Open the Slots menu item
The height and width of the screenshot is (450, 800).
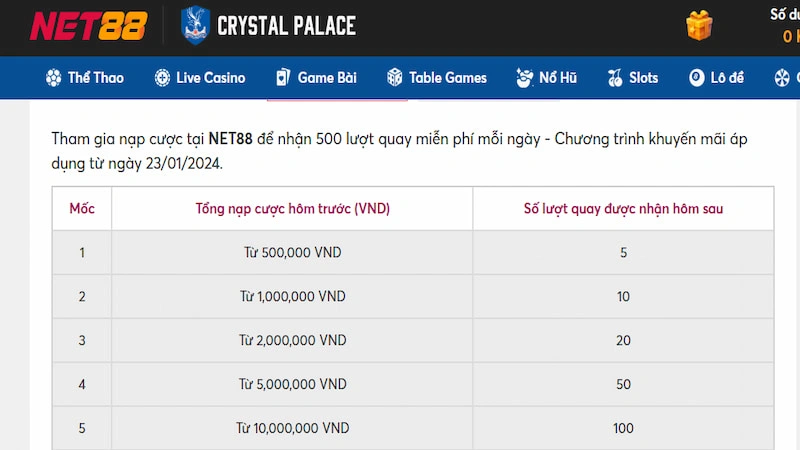(x=633, y=78)
